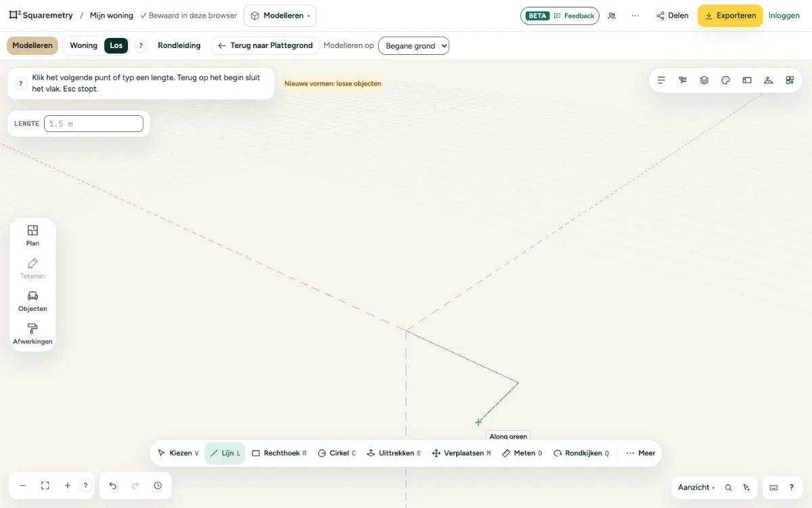Choose the Meten measure tool
This screenshot has height=508, width=812.
click(x=522, y=453)
